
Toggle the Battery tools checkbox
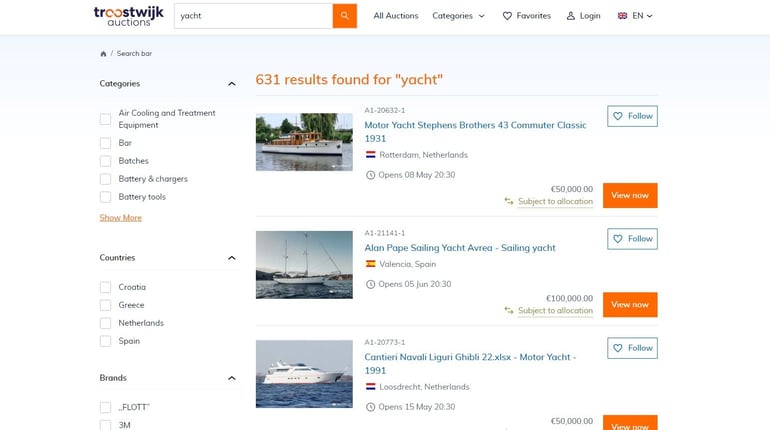tap(105, 197)
